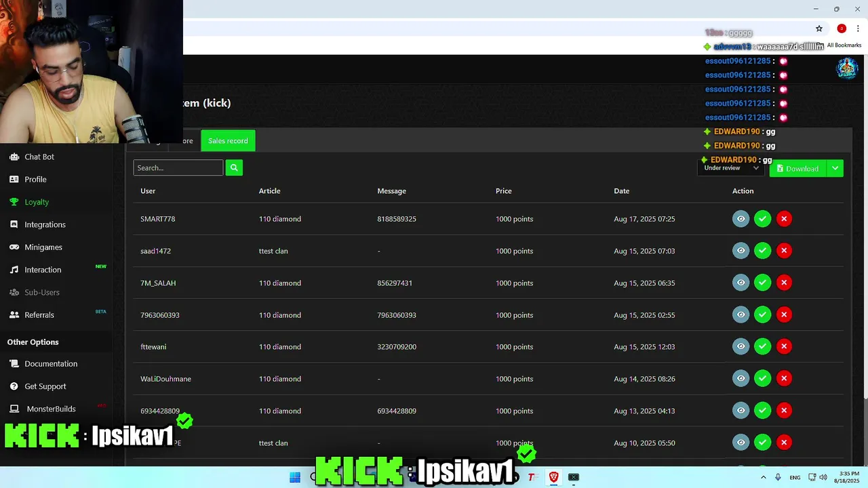Switch to the Sales record tab
This screenshot has height=488, width=868.
click(228, 140)
